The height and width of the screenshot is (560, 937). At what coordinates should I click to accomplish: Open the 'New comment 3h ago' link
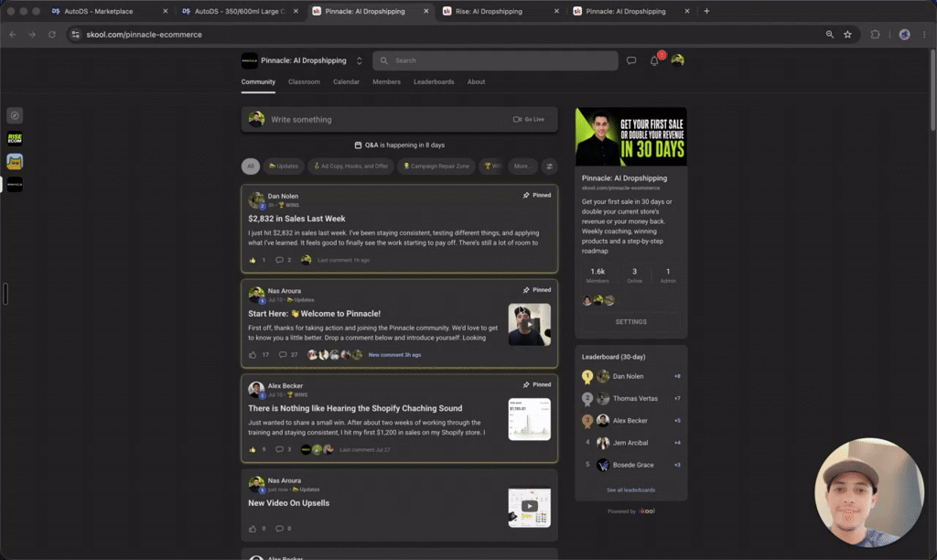click(394, 355)
